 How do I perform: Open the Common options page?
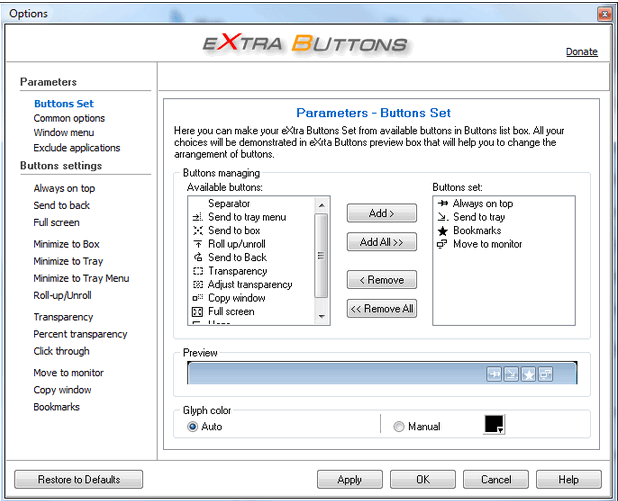(69, 118)
